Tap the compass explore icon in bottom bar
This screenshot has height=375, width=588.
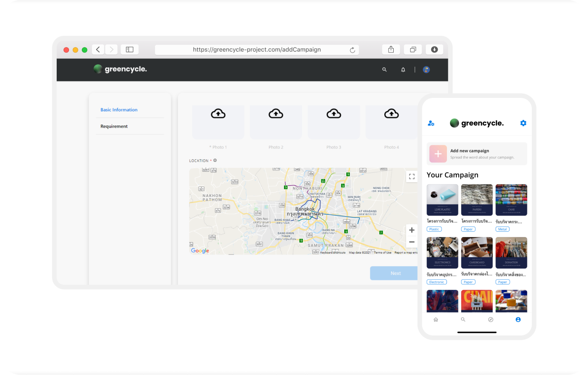coord(490,320)
